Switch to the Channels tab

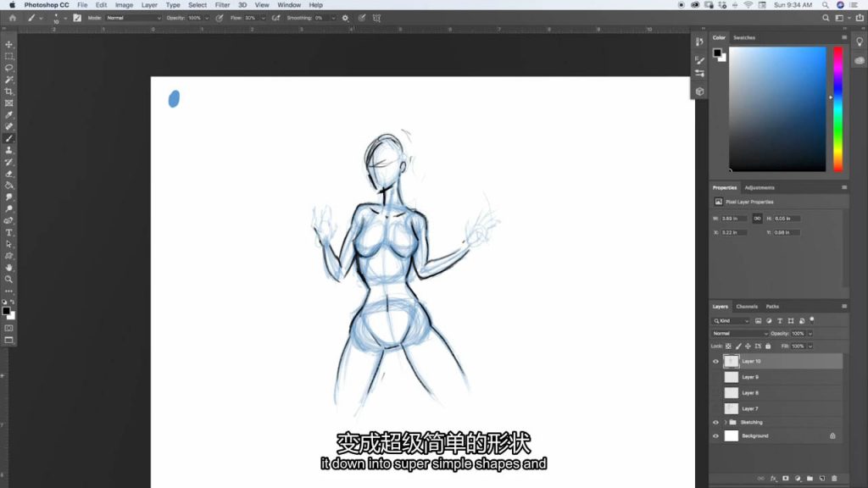pyautogui.click(x=747, y=307)
